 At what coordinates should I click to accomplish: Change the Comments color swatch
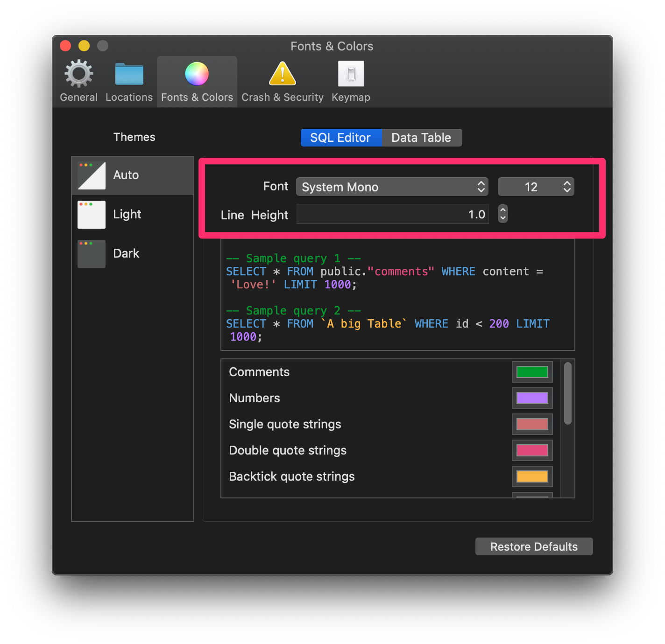click(532, 371)
